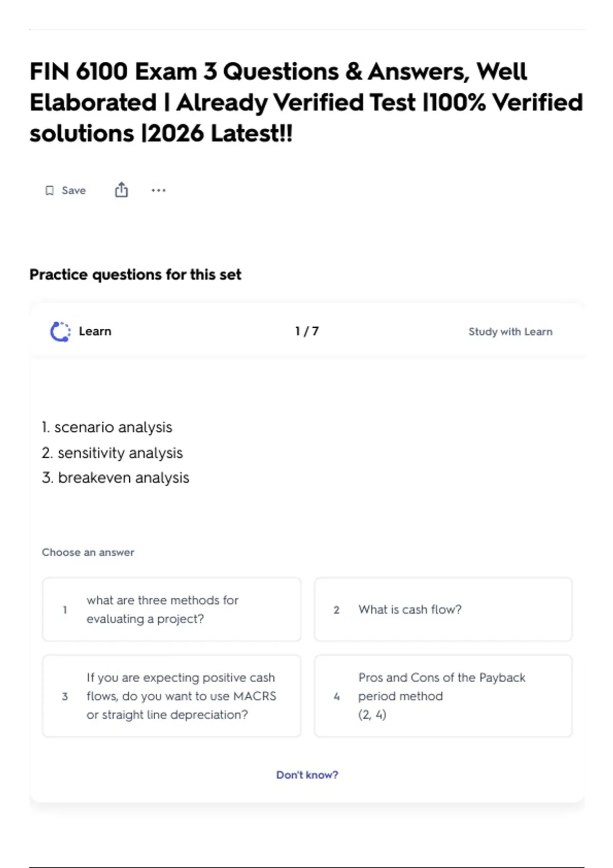The image size is (613, 868).
Task: Click number 3 badge on third answer
Action: point(65,696)
